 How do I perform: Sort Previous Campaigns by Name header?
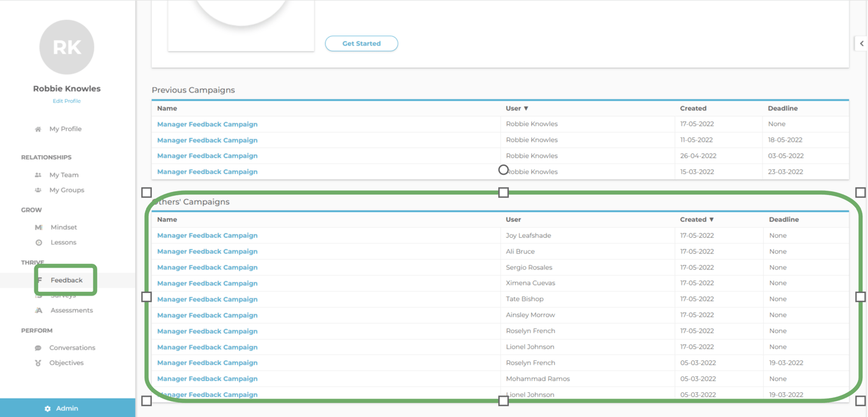(x=167, y=108)
